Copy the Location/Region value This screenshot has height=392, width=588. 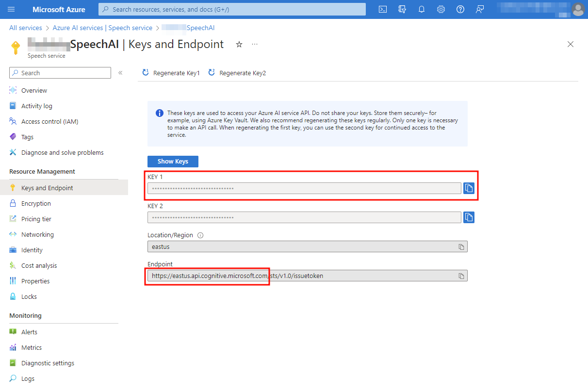461,247
